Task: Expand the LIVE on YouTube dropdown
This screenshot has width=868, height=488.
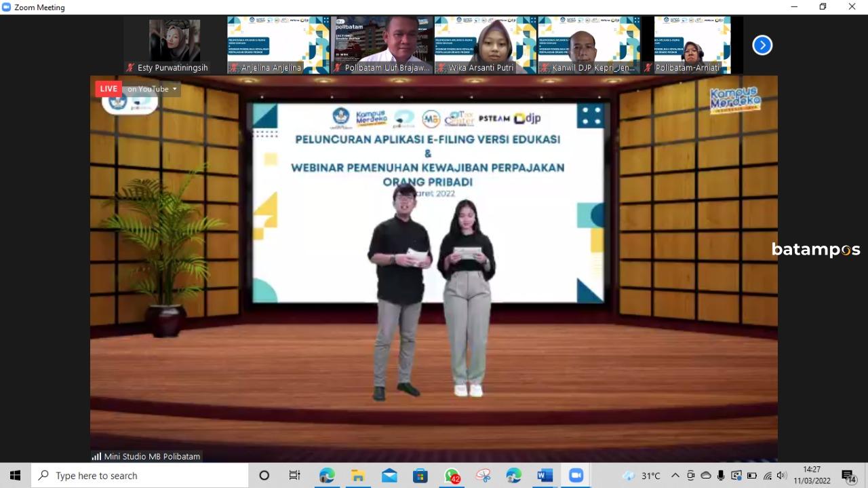Action: tap(174, 89)
